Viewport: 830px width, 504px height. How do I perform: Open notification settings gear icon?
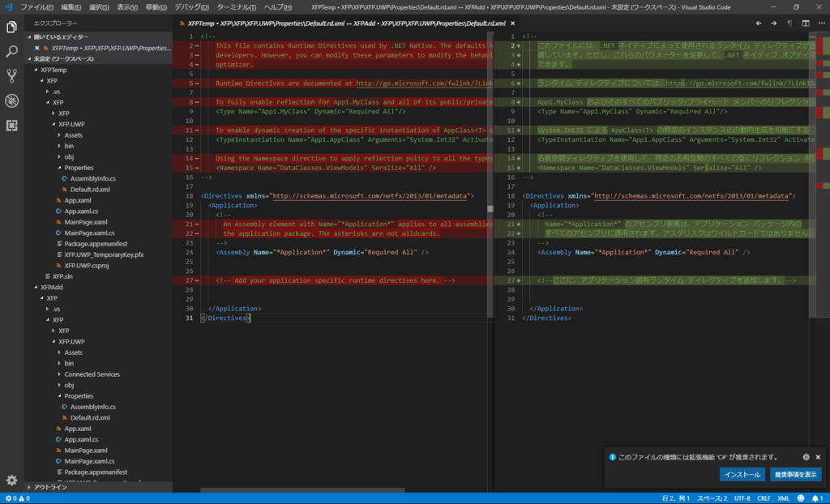(x=806, y=457)
